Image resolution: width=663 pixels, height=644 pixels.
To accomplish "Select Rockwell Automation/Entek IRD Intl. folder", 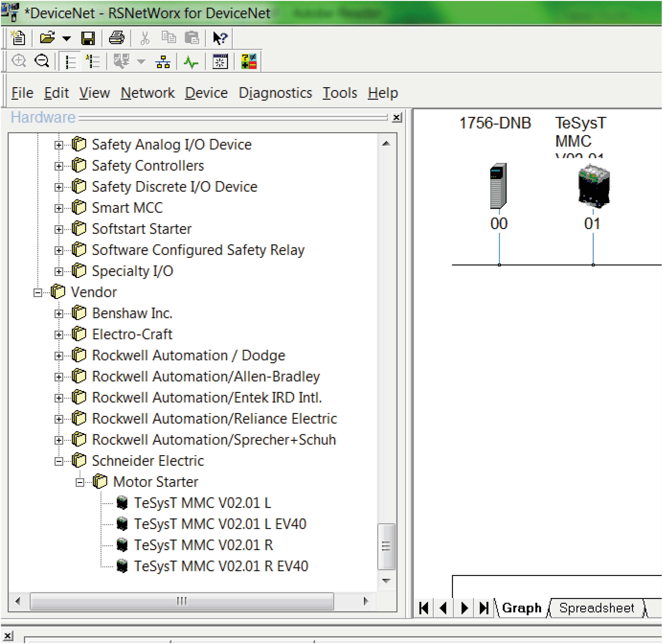I will [x=207, y=398].
